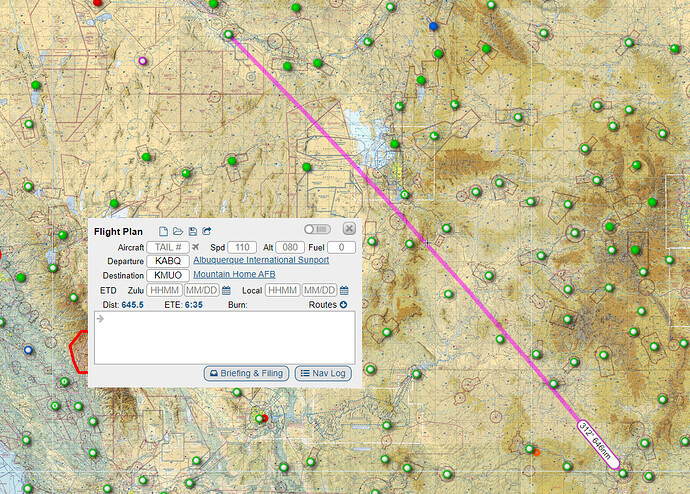Click the airplane icon beside the tail number
690x494 pixels.
click(195, 247)
